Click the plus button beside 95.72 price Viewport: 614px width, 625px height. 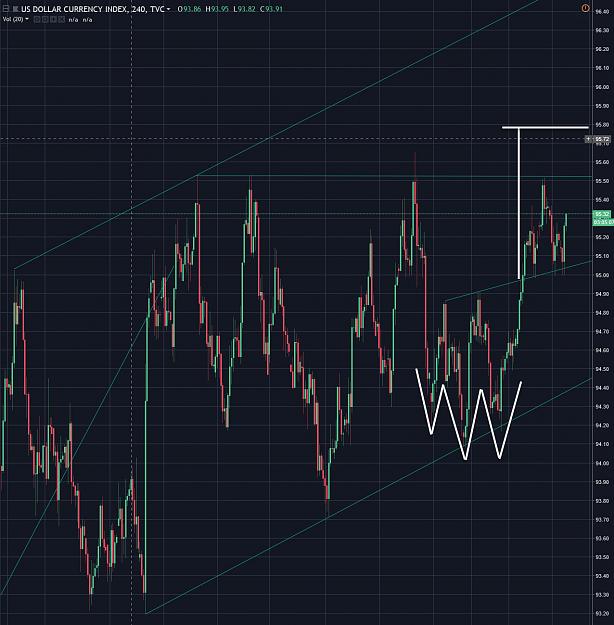[x=588, y=139]
